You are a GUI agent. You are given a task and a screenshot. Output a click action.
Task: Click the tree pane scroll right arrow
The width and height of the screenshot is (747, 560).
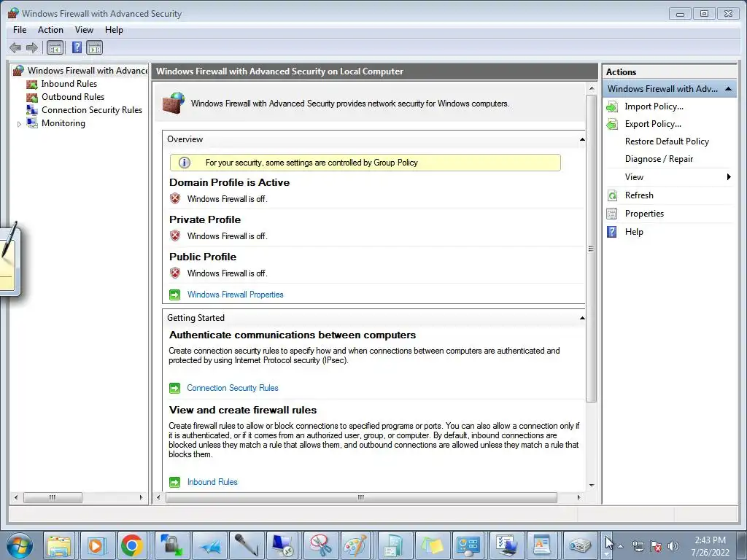[x=141, y=497]
